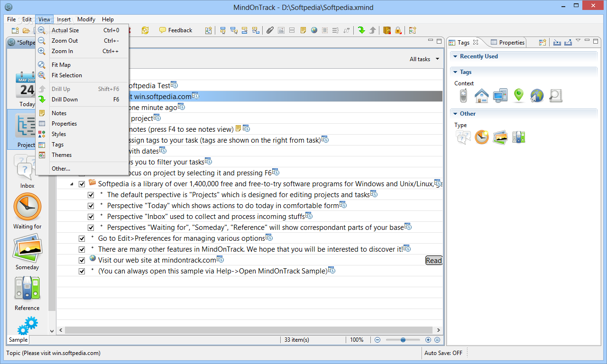The image size is (607, 364).
Task: Close the Tags tab
Action: (476, 43)
